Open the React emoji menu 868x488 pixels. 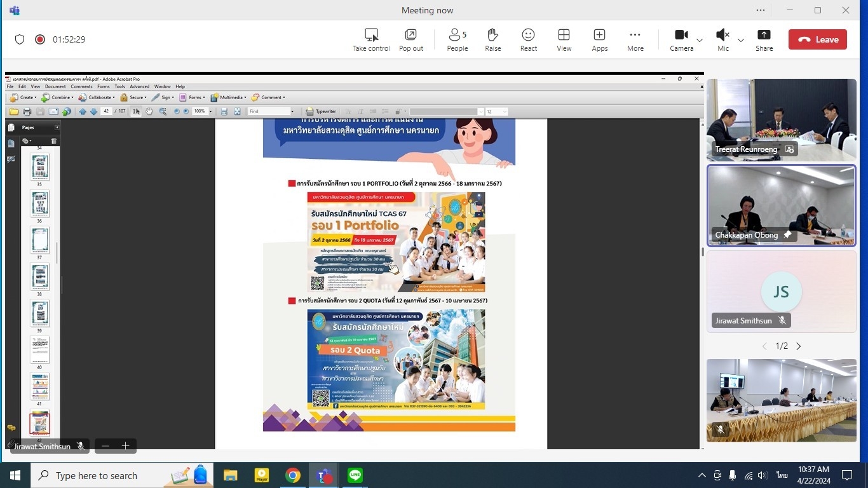point(528,39)
